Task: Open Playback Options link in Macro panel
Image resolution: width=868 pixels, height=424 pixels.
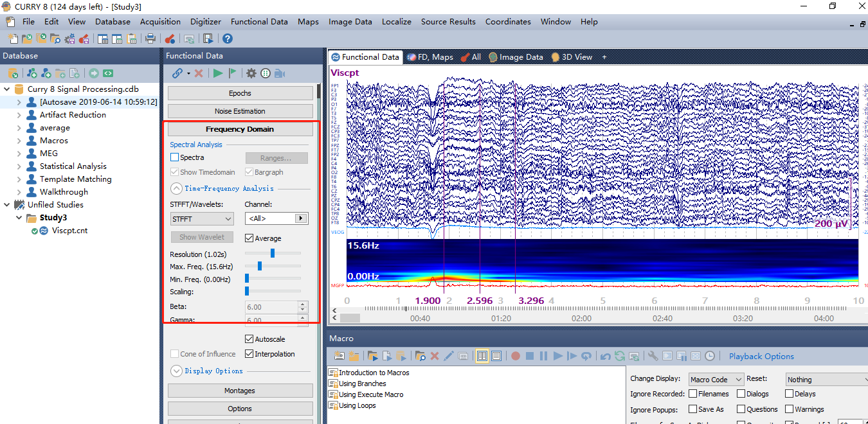Action: [761, 355]
